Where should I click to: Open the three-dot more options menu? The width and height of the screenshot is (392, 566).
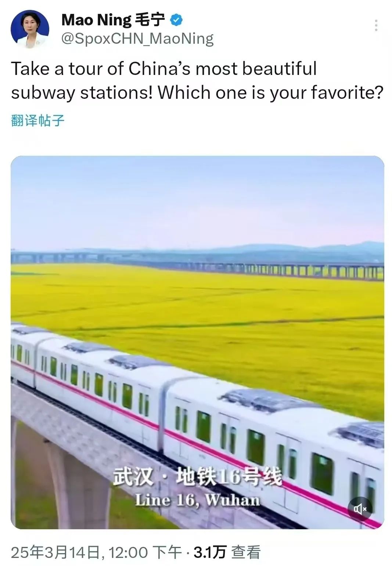(x=375, y=25)
